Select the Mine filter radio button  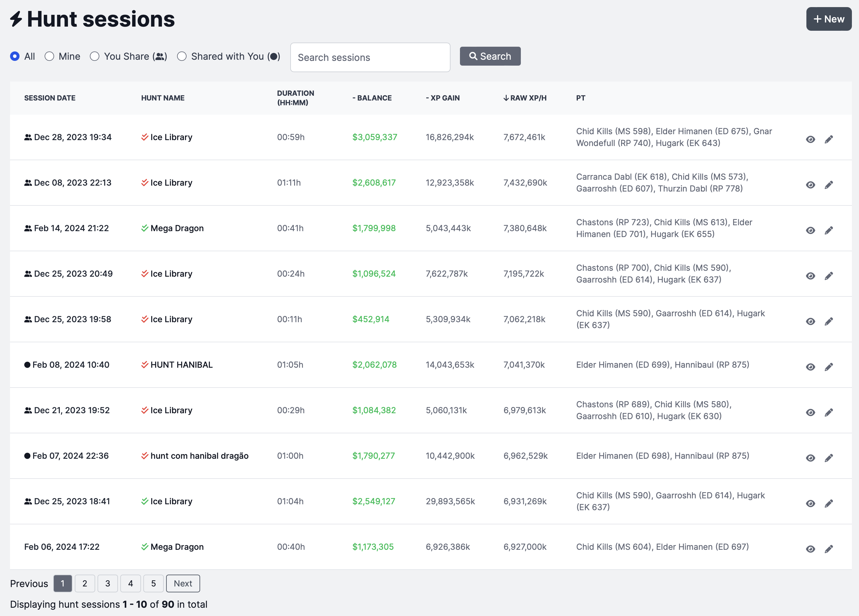[x=49, y=56]
